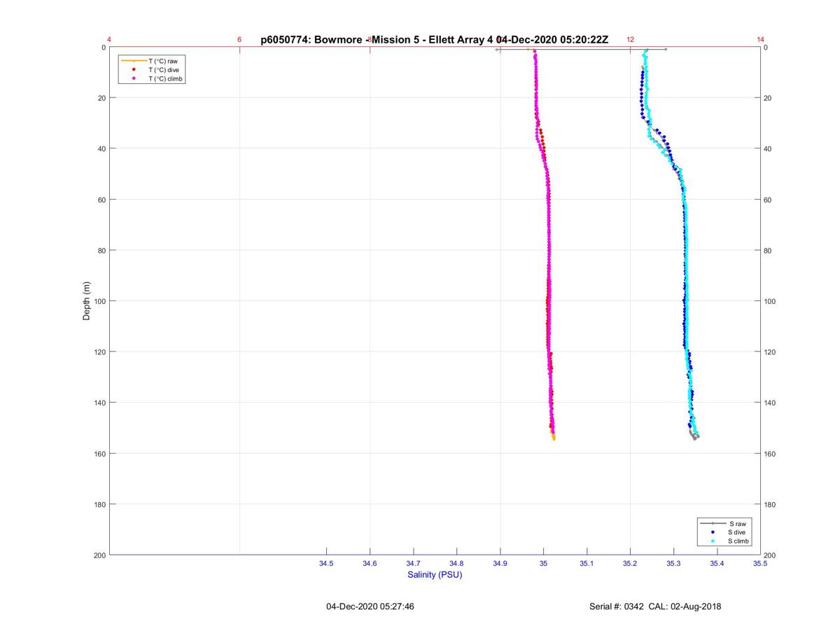Click depth tick '140' on left axis

tap(100, 403)
